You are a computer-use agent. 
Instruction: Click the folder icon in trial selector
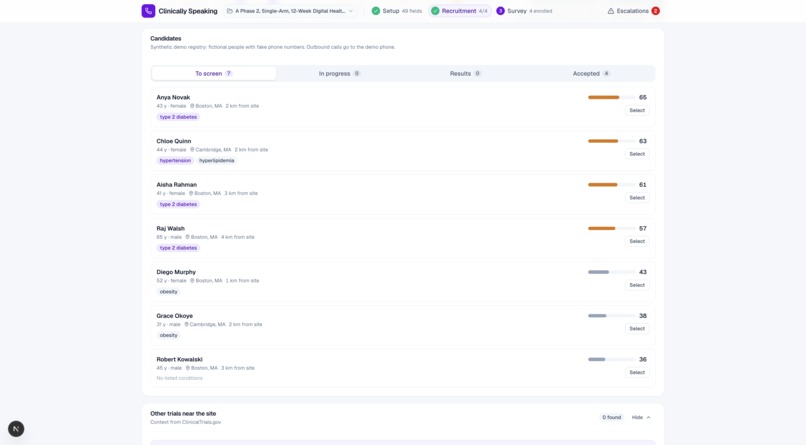[x=230, y=11]
